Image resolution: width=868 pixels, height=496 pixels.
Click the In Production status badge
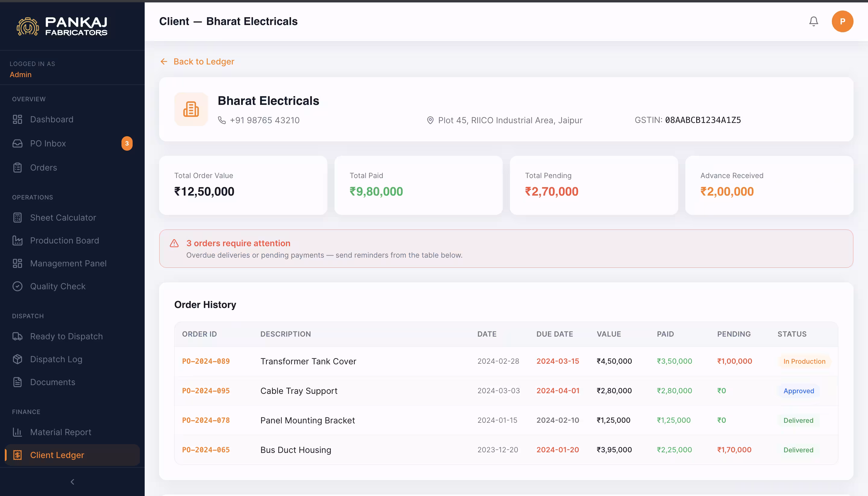(804, 361)
